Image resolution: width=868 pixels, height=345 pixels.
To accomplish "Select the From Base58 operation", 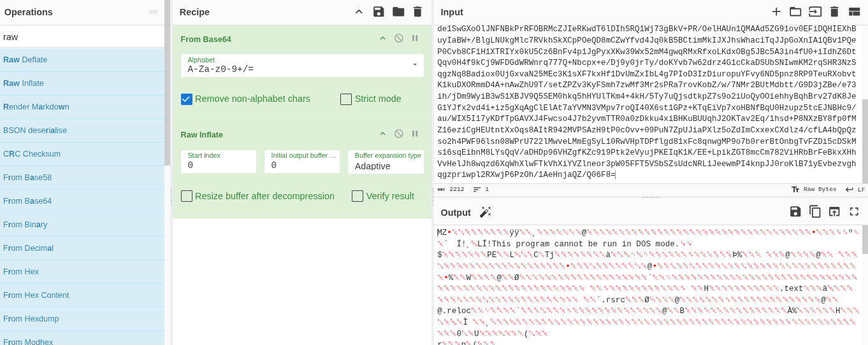I will tap(82, 178).
